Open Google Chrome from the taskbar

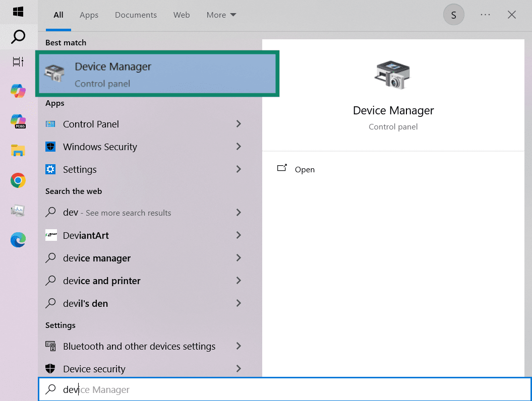pos(18,180)
